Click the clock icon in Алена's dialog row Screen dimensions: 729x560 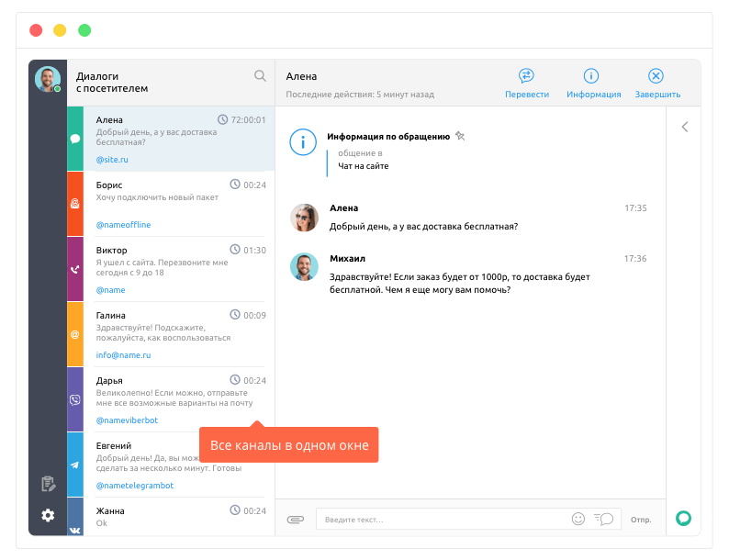[223, 119]
